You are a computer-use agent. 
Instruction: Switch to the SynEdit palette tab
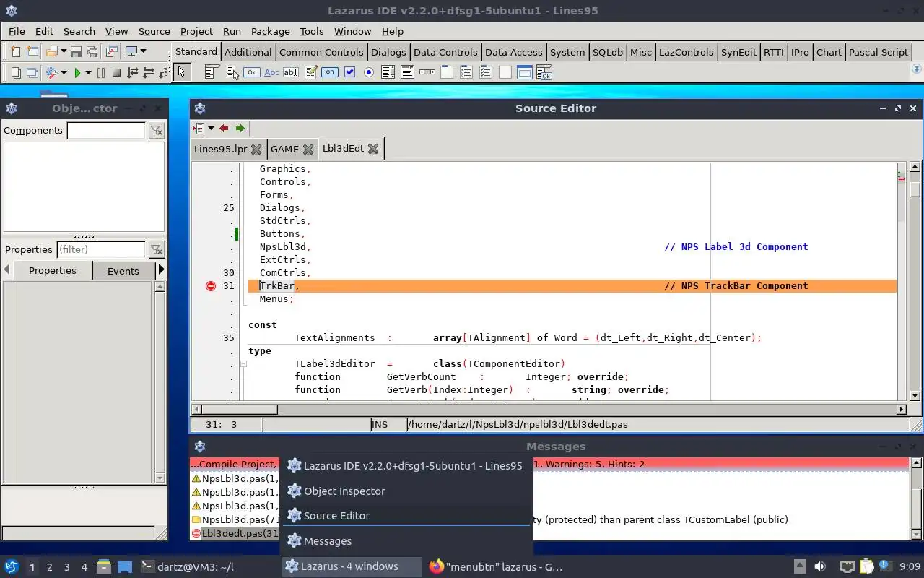[738, 52]
